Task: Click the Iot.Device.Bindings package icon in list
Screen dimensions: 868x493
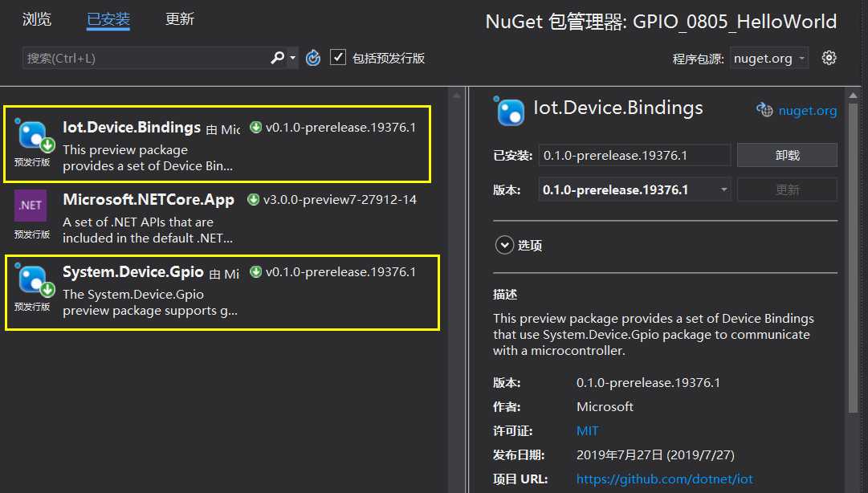Action: [x=35, y=136]
